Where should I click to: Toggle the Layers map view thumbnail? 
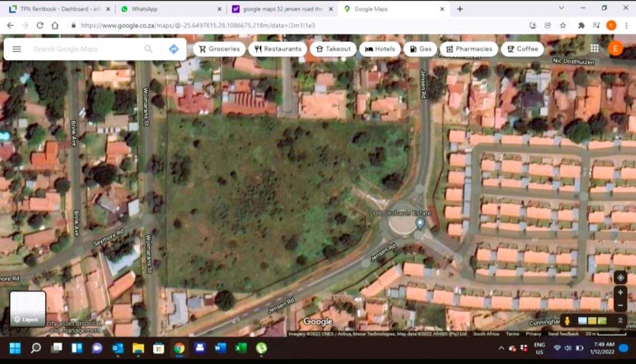28,308
